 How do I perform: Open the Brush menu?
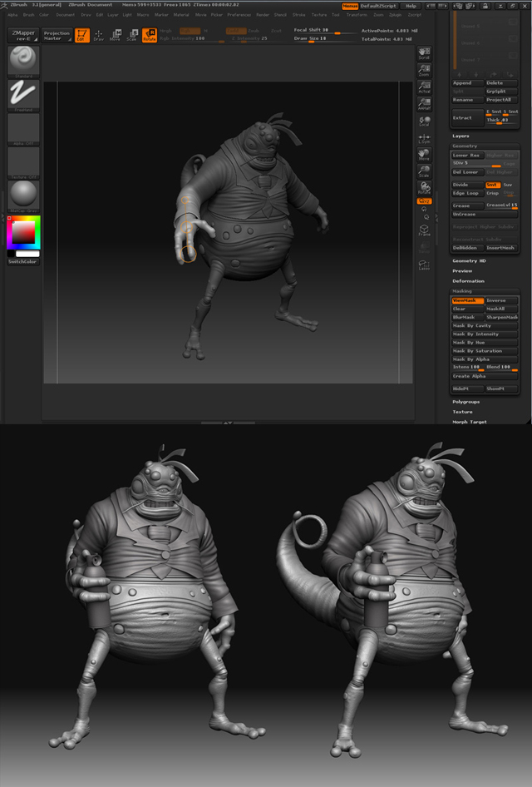click(x=28, y=15)
